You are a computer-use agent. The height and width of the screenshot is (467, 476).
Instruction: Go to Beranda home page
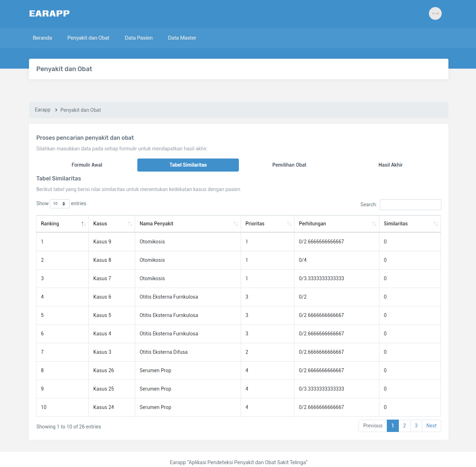(42, 38)
